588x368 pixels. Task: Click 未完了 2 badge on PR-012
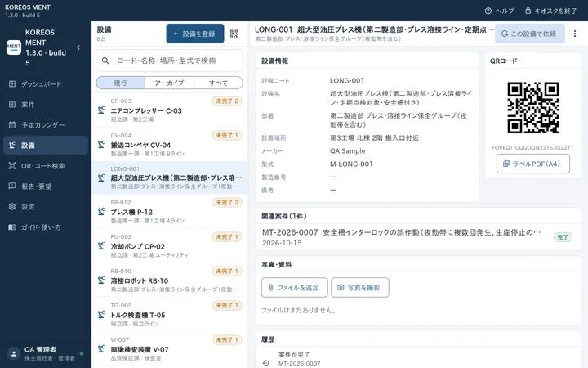(x=227, y=203)
